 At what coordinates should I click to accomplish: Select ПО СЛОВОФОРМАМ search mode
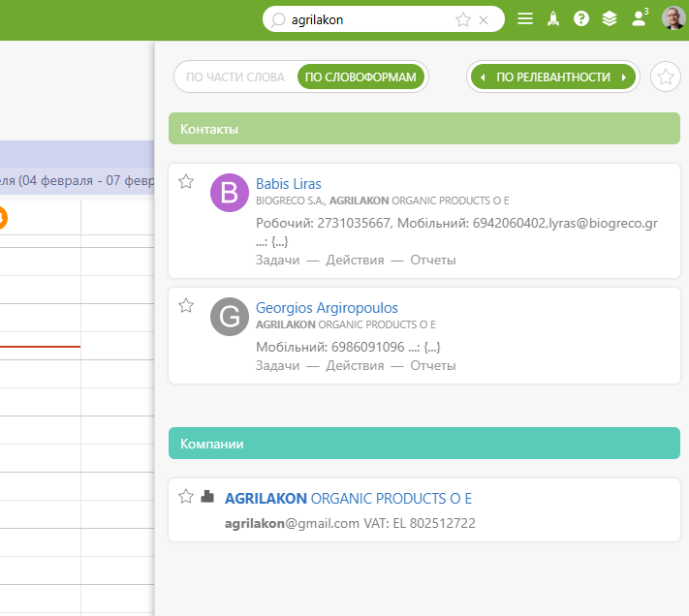pyautogui.click(x=360, y=77)
